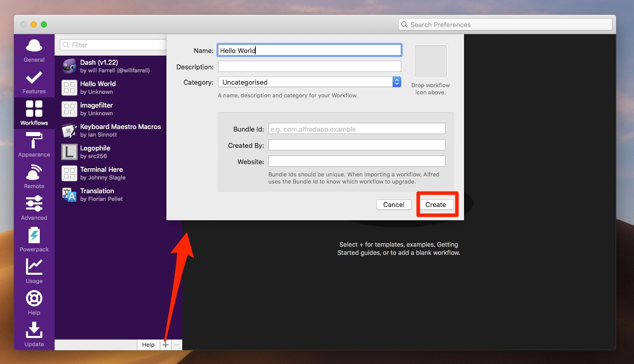Click the minus button to remove workflow
Image resolution: width=634 pixels, height=364 pixels.
pos(177,345)
